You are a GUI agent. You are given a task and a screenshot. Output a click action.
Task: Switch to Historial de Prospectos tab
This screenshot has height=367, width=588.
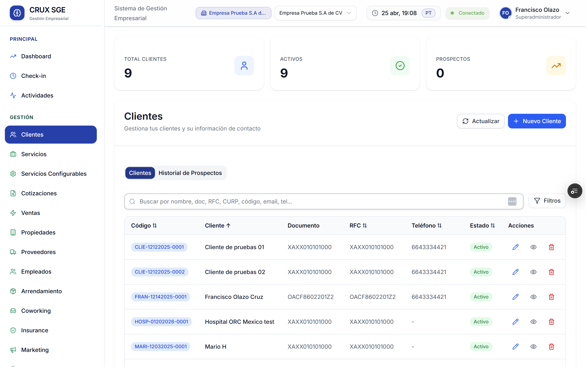pyautogui.click(x=191, y=174)
